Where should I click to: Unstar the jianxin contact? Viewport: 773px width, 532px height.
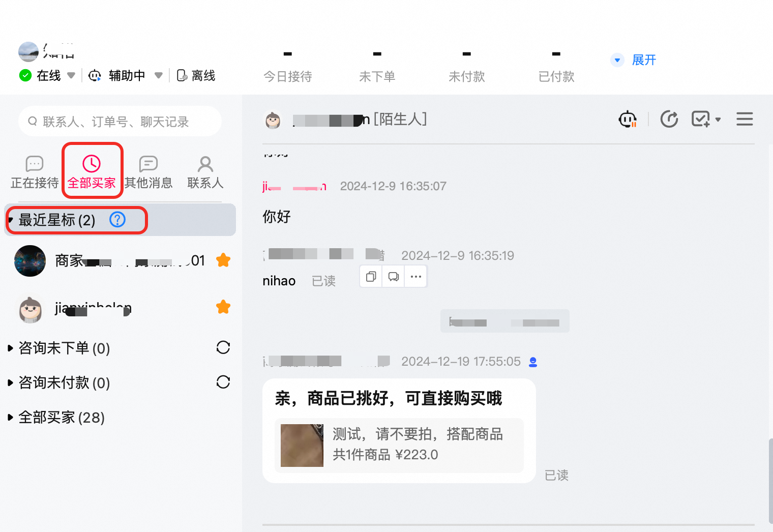(x=223, y=307)
